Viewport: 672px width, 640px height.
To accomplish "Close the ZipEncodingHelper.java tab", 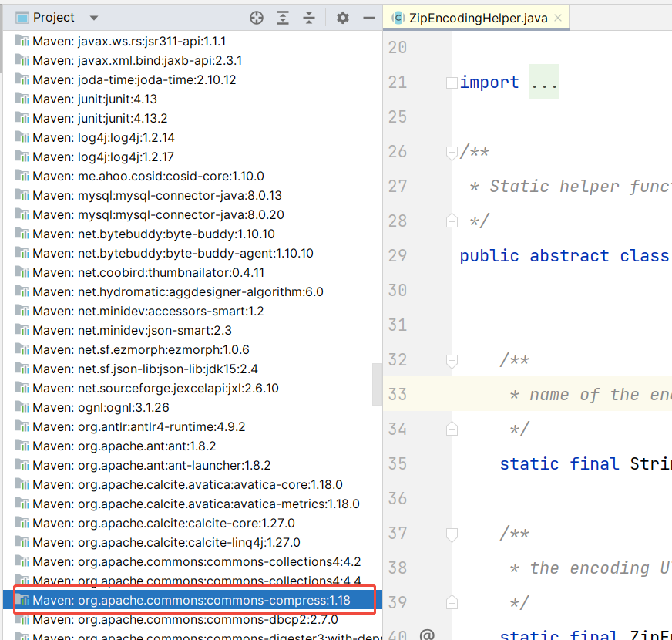I will click(x=558, y=18).
